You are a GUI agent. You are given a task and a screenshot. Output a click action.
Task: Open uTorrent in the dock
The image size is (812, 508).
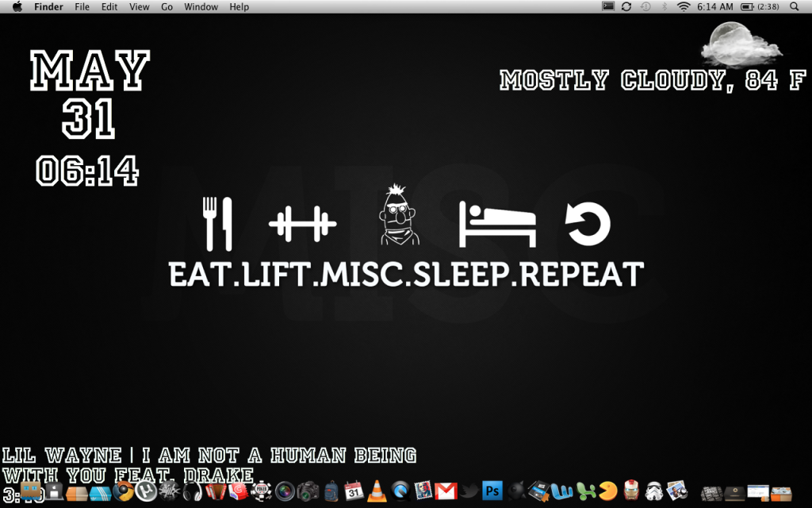click(x=146, y=491)
